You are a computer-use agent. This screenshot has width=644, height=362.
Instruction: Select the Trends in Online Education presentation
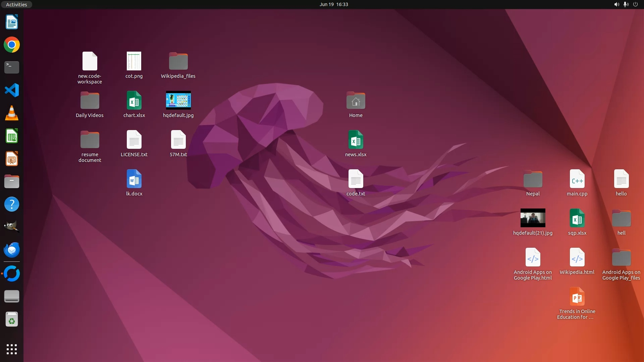point(577,297)
